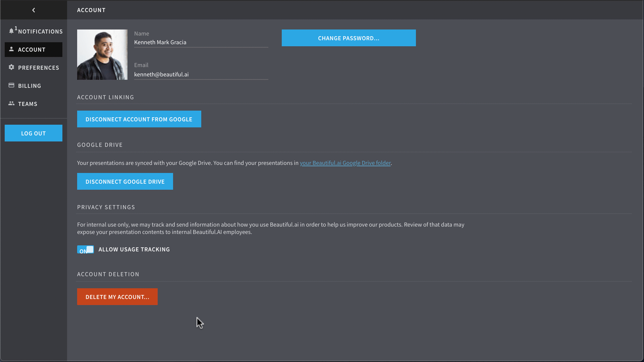Image resolution: width=644 pixels, height=362 pixels.
Task: Switch to the Preferences section
Action: 39,68
